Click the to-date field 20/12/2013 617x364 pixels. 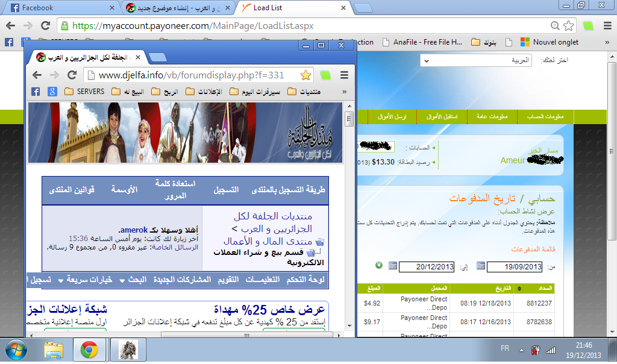427,267
